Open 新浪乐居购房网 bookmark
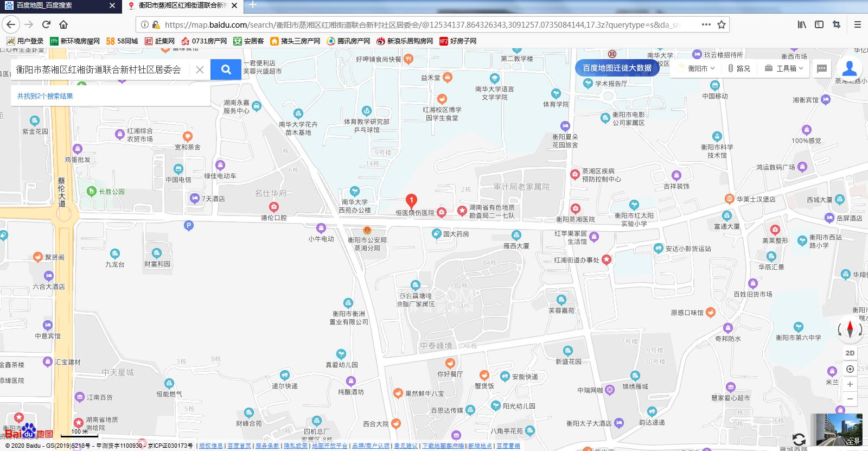Screen dimensions: 868x451 pos(405,41)
